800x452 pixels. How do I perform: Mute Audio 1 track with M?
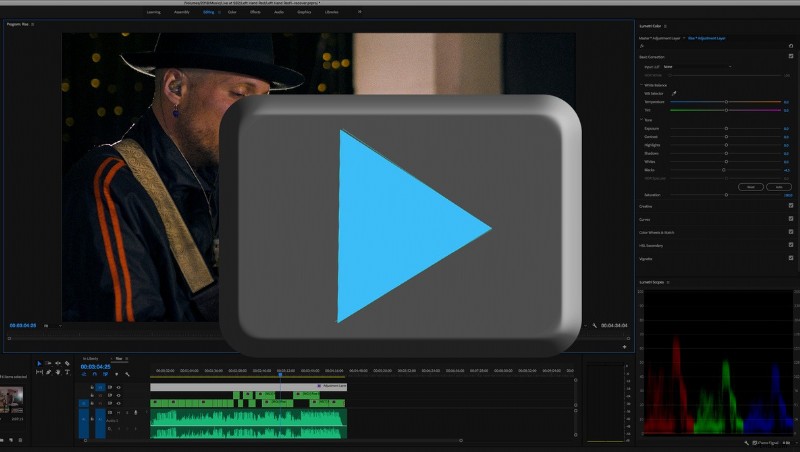click(x=118, y=412)
